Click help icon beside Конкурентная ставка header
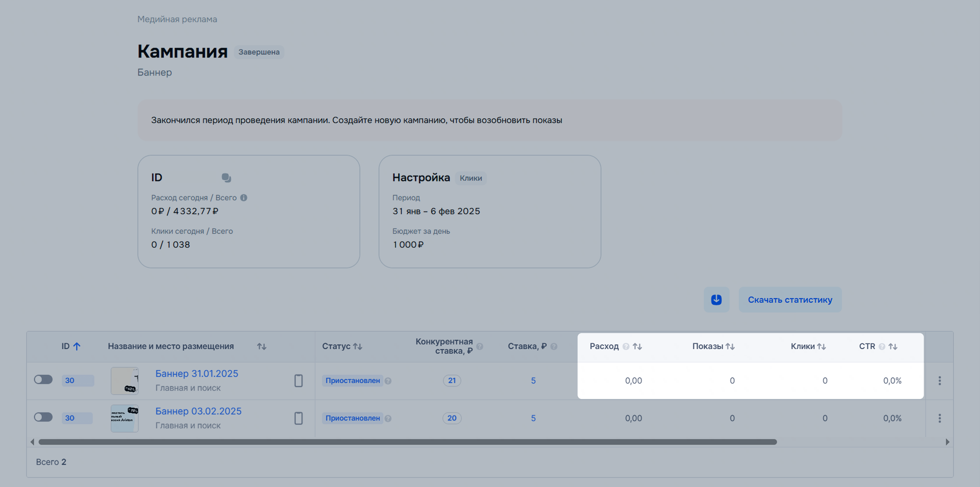This screenshot has height=487, width=980. tap(480, 346)
